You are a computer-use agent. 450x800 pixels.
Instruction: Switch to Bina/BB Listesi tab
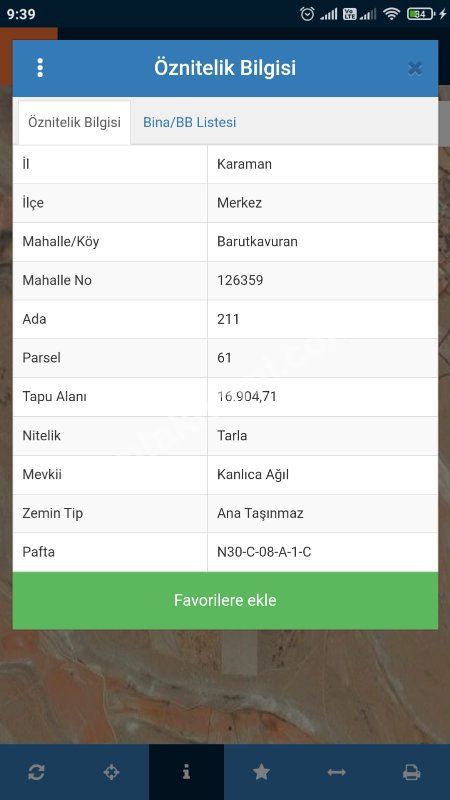click(189, 122)
